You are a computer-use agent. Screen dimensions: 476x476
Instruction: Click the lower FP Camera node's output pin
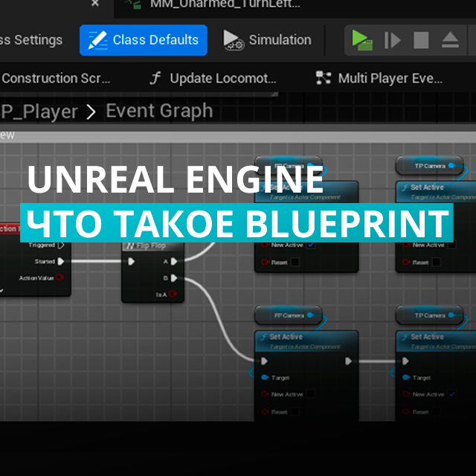(x=310, y=315)
